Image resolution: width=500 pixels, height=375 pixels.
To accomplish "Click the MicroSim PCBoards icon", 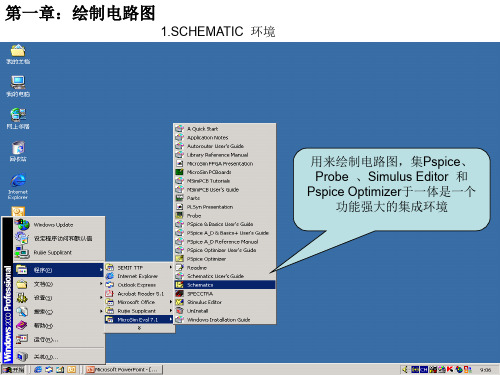I will pyautogui.click(x=179, y=172).
